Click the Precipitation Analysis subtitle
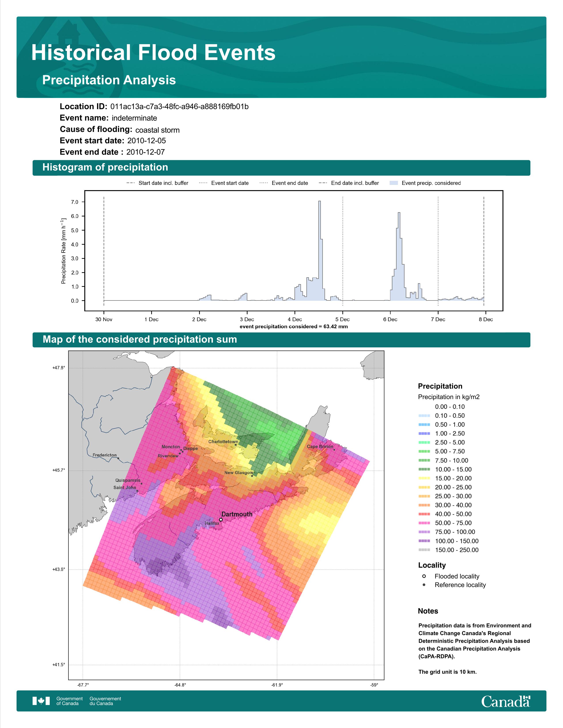Image resolution: width=563 pixels, height=728 pixels. pyautogui.click(x=109, y=80)
